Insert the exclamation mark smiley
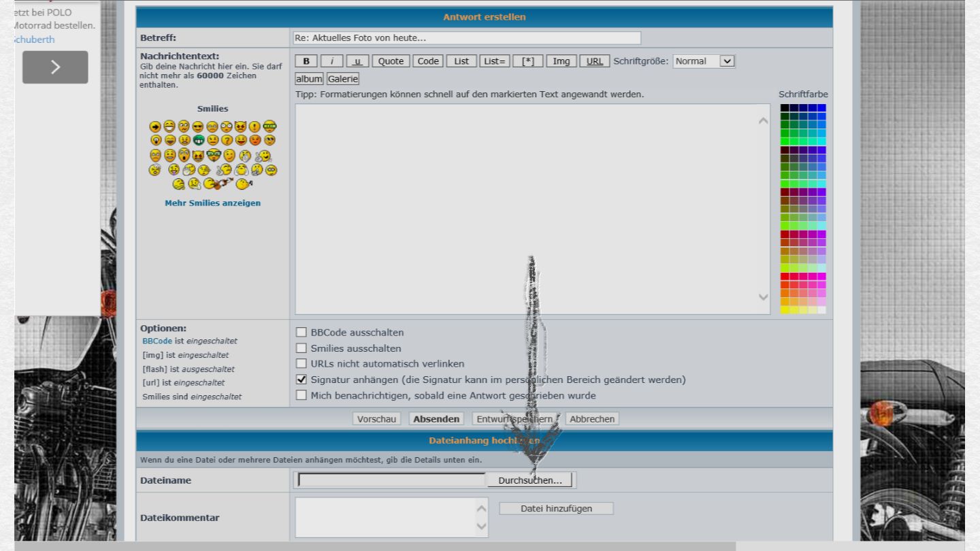Screen dimensions: 980x551 point(255,127)
